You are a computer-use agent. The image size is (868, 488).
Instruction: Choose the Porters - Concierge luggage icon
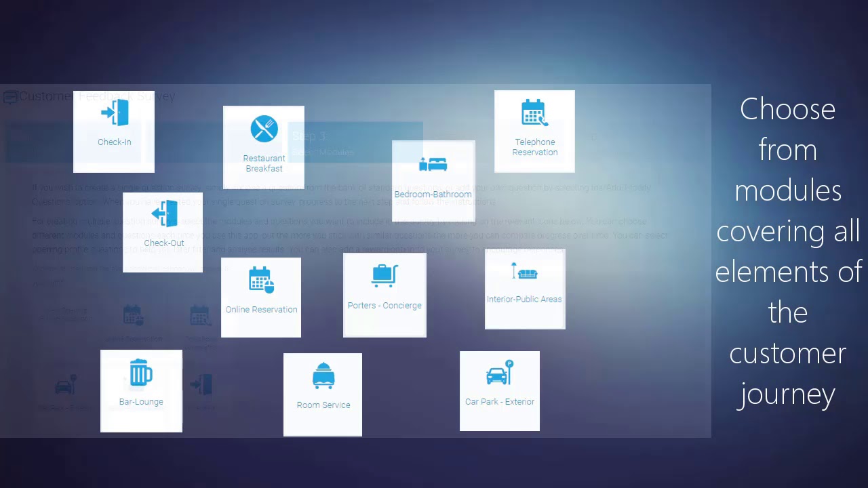click(x=384, y=276)
